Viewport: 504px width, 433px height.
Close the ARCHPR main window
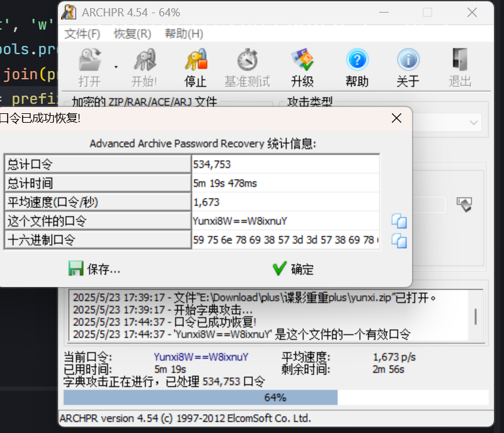(x=472, y=13)
